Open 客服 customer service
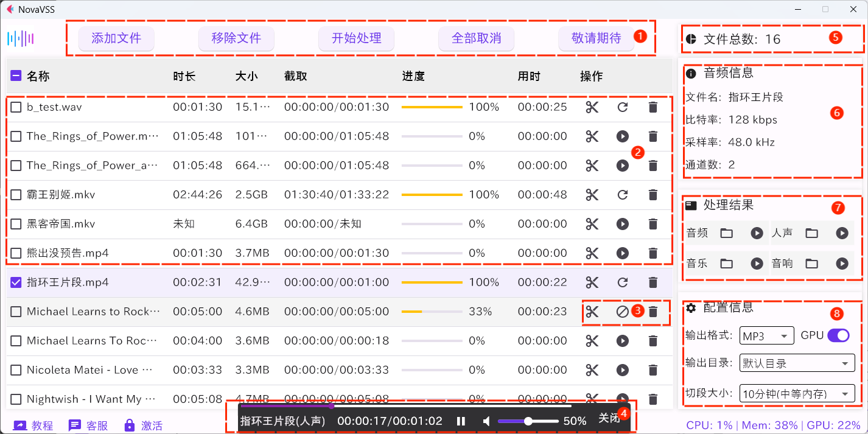868x434 pixels. pyautogui.click(x=88, y=425)
